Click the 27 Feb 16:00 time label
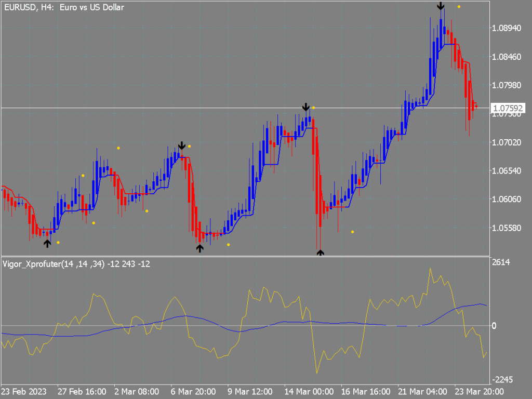This screenshot has width=532, height=399. tap(82, 392)
